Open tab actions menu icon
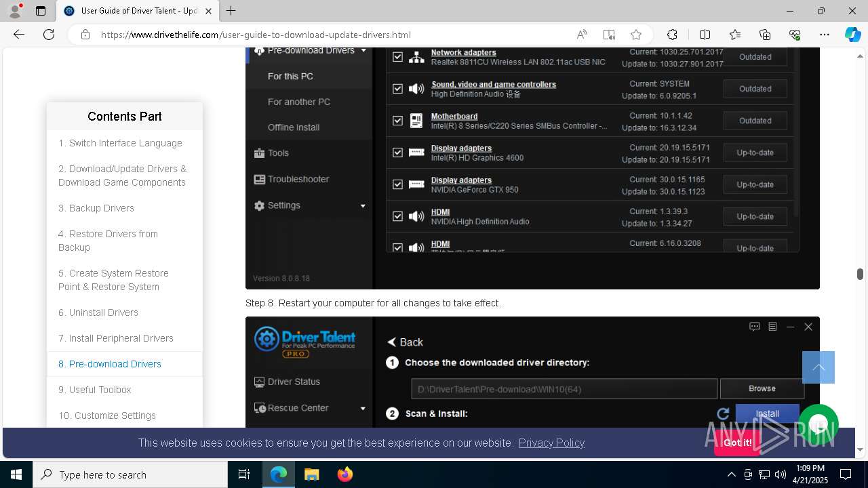The image size is (868, 488). tap(41, 11)
